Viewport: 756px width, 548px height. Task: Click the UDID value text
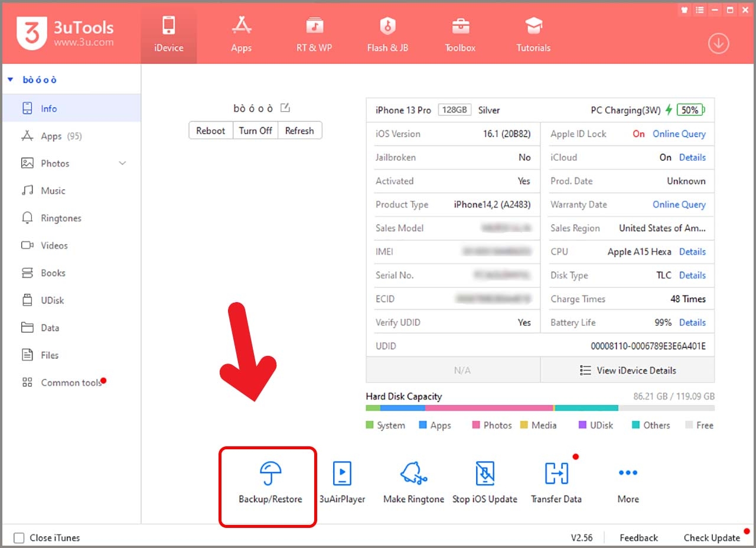[648, 346]
